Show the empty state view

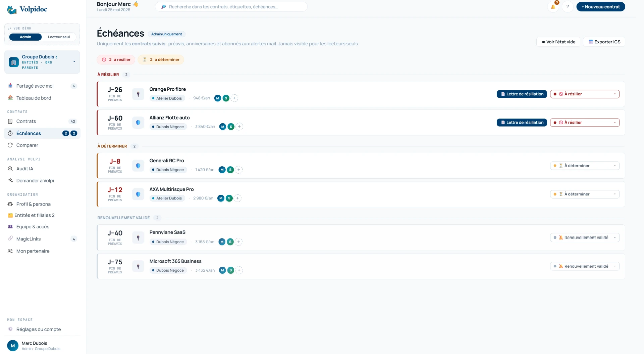558,42
